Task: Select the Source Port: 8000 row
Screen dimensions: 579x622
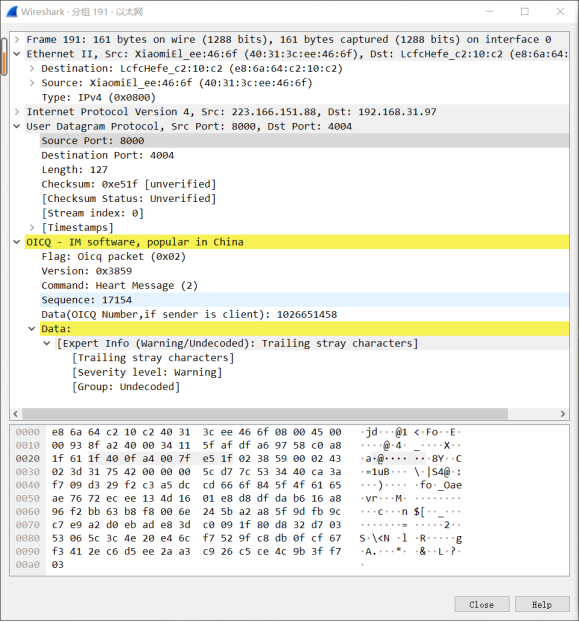Action: pyautogui.click(x=305, y=141)
